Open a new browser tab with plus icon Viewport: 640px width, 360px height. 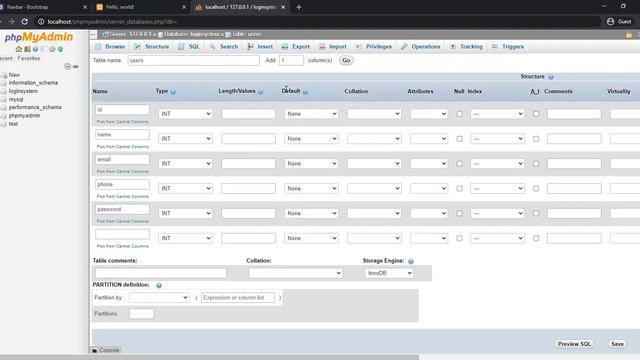pos(299,7)
